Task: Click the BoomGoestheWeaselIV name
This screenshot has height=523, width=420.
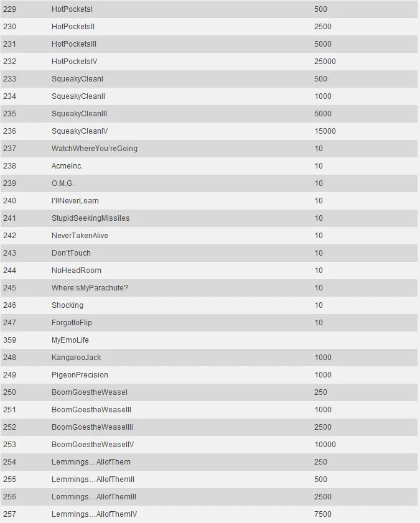Action: click(x=93, y=445)
